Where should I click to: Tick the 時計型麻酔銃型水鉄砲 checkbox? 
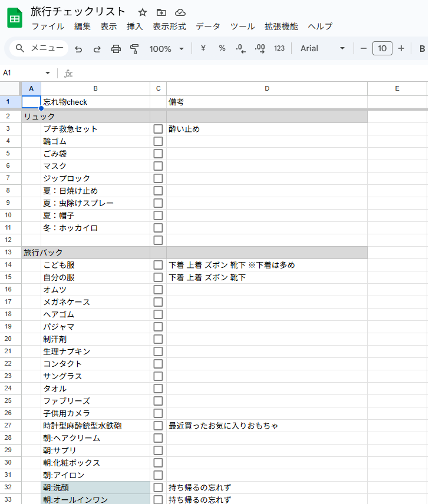tap(158, 426)
